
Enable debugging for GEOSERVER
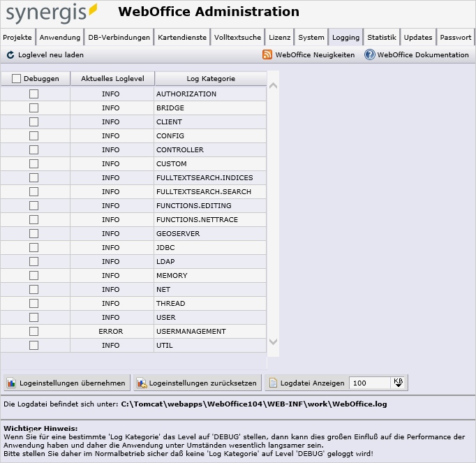(34, 234)
